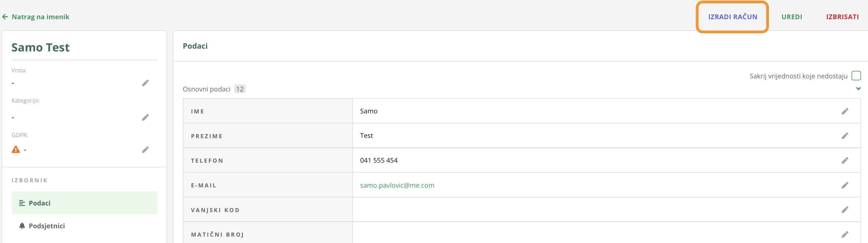868x243 pixels.
Task: Click the red IZBRISATI button
Action: click(x=842, y=17)
